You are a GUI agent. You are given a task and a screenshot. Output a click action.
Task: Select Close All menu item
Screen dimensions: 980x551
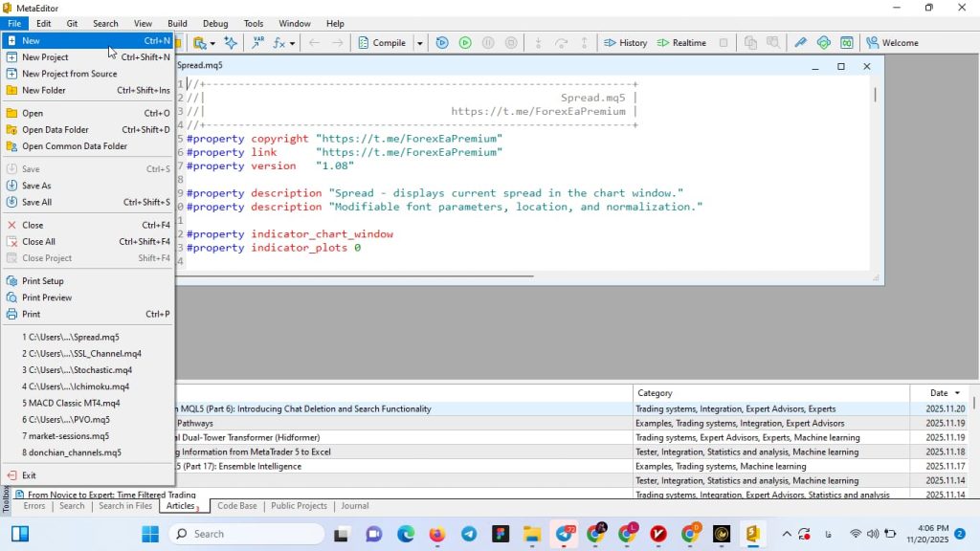(x=87, y=241)
